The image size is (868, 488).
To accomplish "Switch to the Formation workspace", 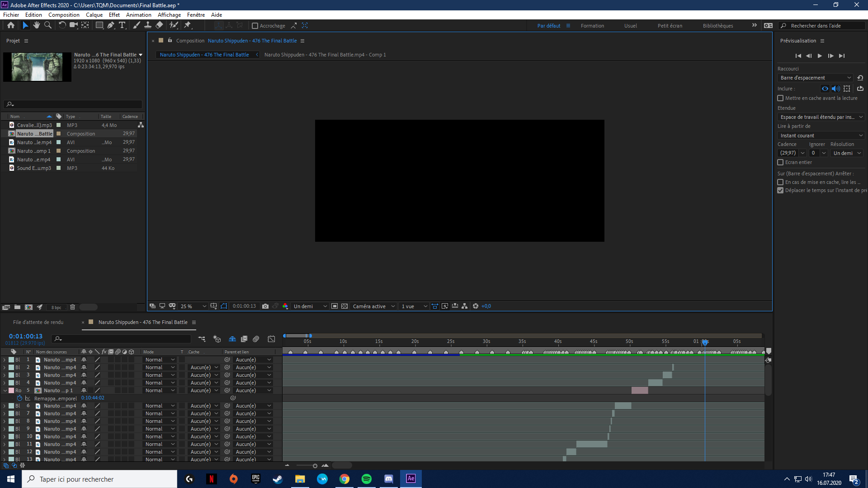I will tap(592, 26).
